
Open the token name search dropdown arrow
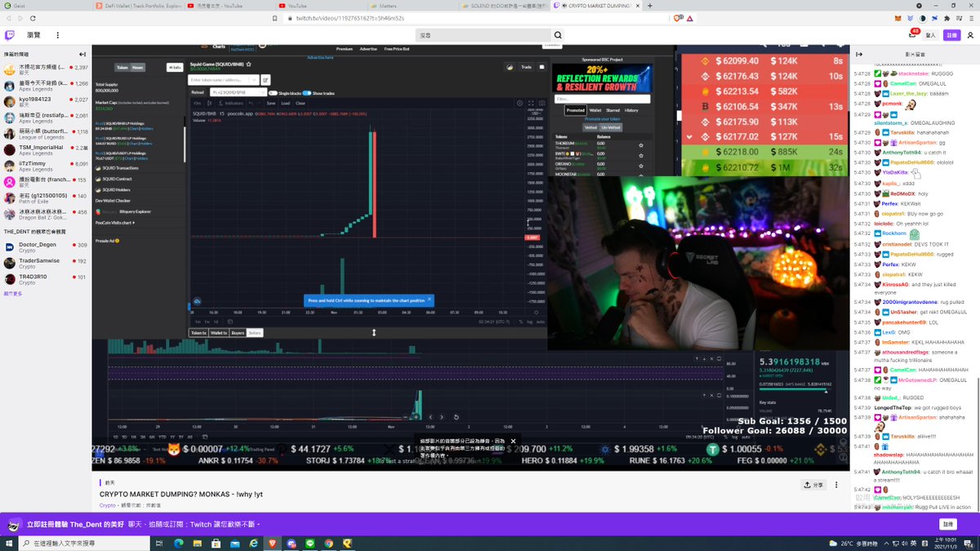click(x=256, y=80)
